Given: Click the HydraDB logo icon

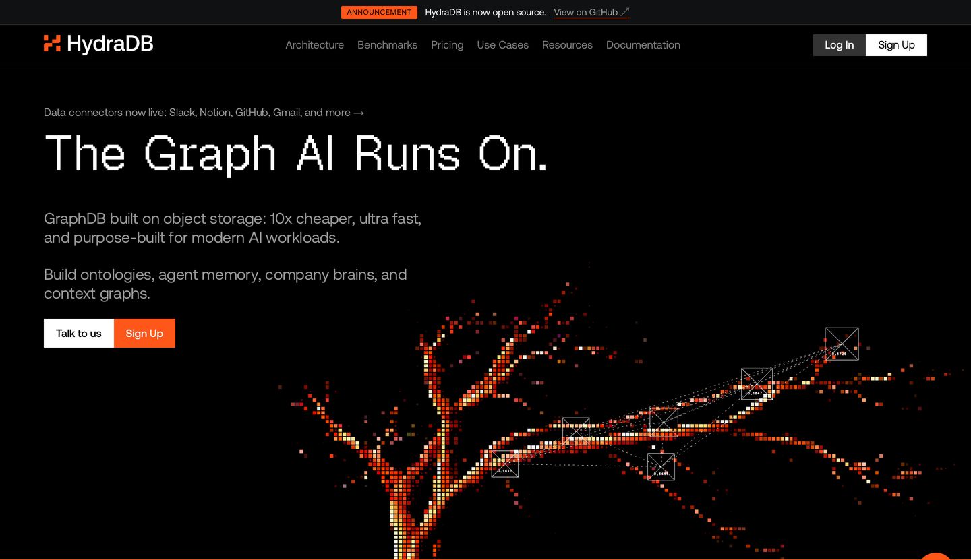Looking at the screenshot, I should 52,44.
